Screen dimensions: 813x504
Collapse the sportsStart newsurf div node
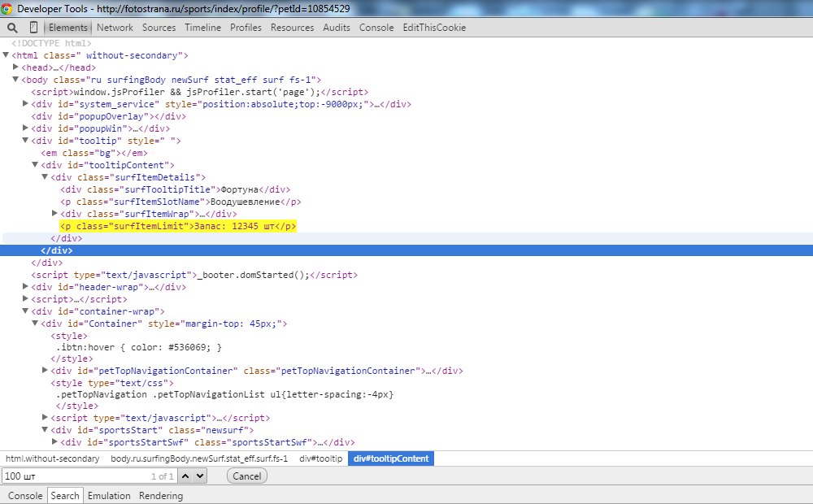(45, 429)
